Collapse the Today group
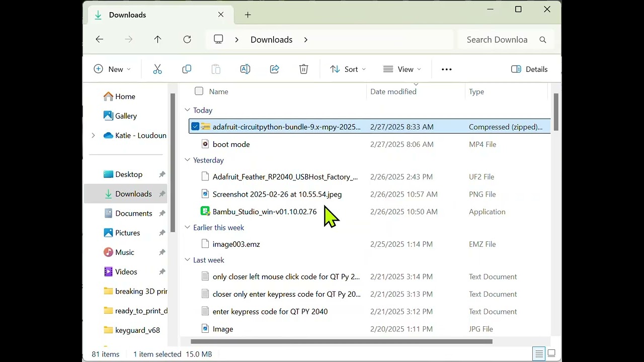The image size is (644, 362). (x=187, y=110)
